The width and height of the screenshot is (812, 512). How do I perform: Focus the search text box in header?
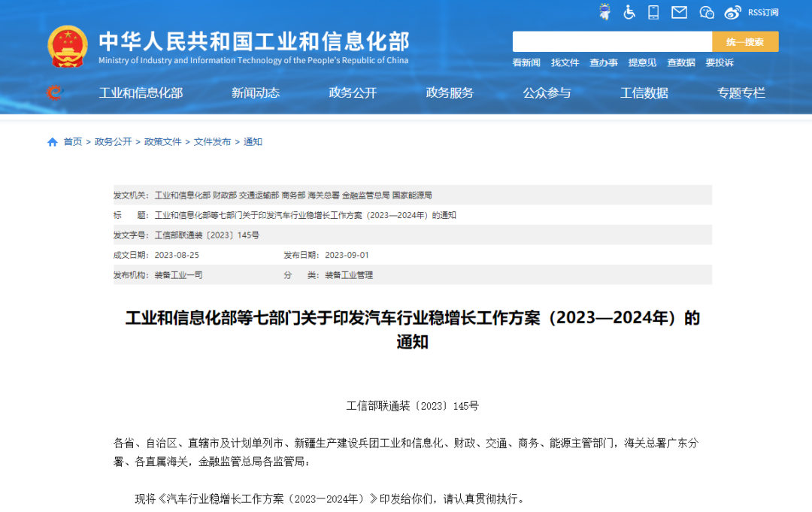(612, 42)
